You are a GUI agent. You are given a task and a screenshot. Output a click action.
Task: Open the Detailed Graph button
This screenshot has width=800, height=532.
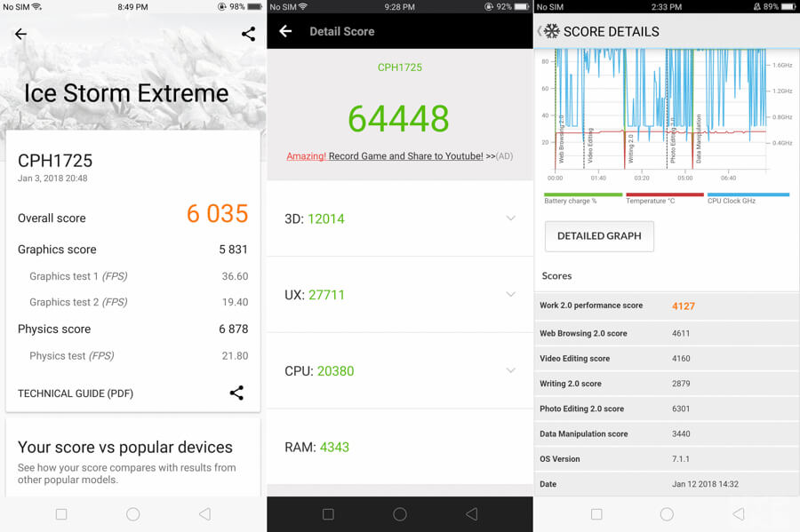click(x=598, y=236)
